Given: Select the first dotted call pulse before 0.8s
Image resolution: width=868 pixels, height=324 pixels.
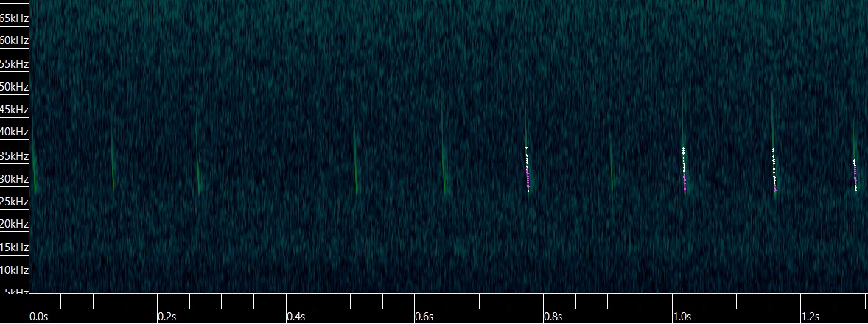Looking at the screenshot, I should 528,171.
